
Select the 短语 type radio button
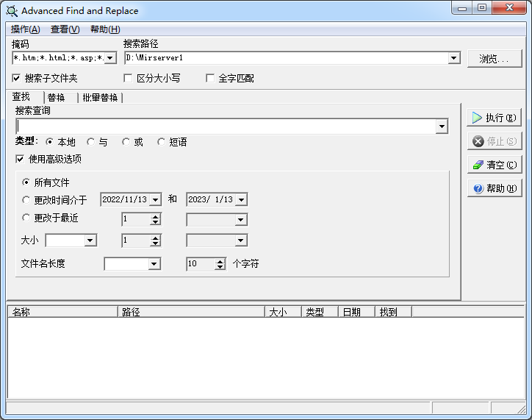(x=161, y=141)
